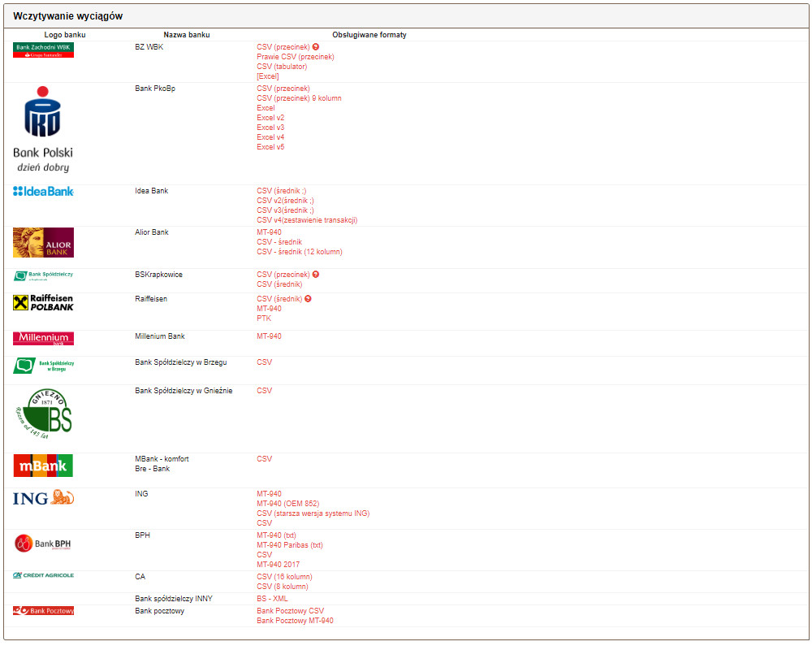Click the Bank Spółdzielczy w Brzegu logo
812x650 pixels.
click(44, 366)
